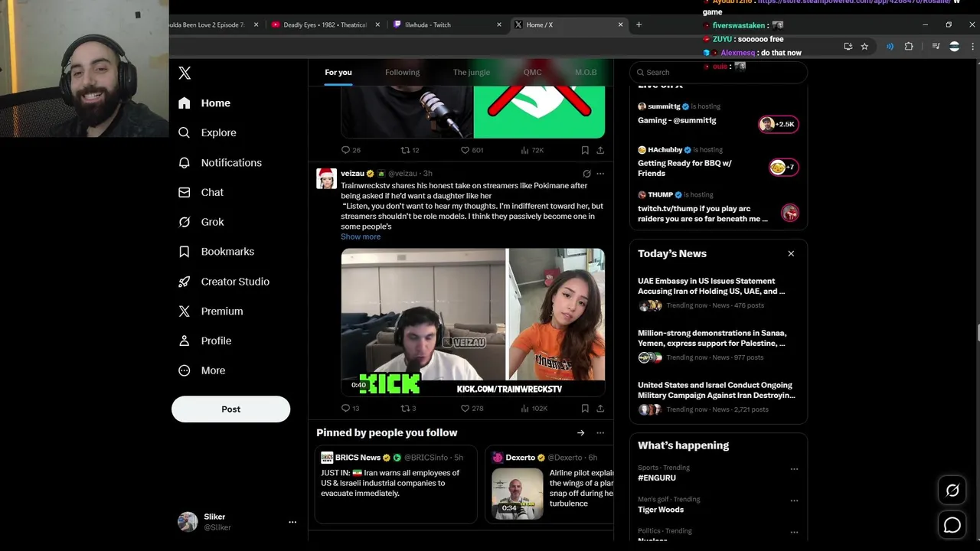Open Sliker account switcher menu
The image size is (980, 551).
292,522
